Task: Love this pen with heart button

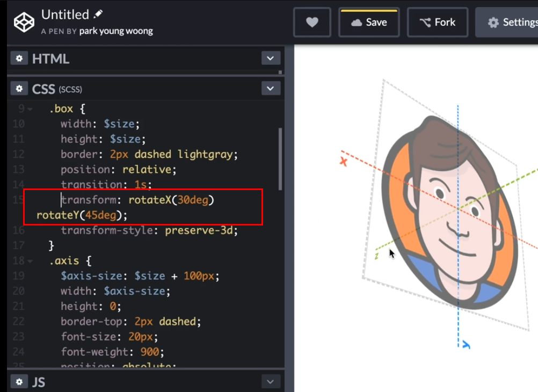Action: click(x=312, y=23)
